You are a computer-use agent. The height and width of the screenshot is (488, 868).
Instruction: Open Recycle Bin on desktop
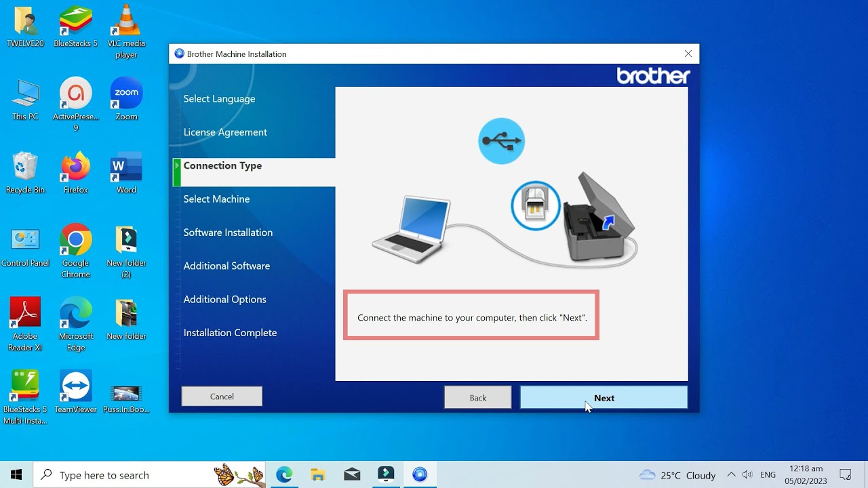(25, 173)
